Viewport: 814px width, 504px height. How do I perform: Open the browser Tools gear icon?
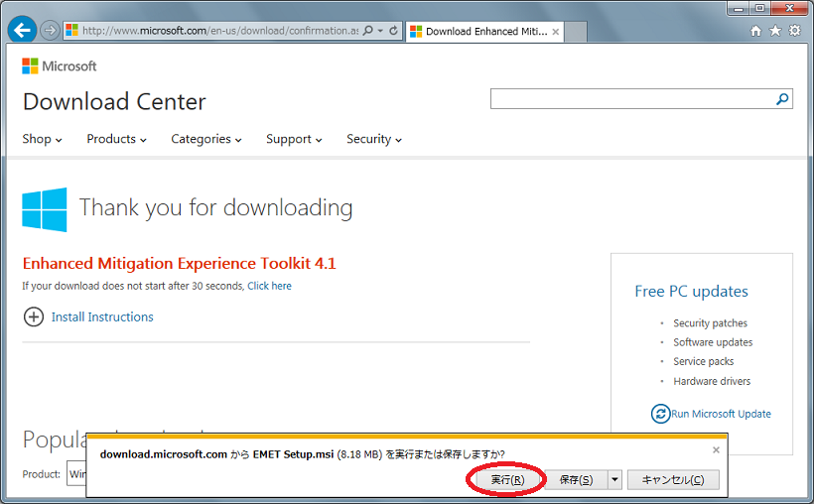794,31
